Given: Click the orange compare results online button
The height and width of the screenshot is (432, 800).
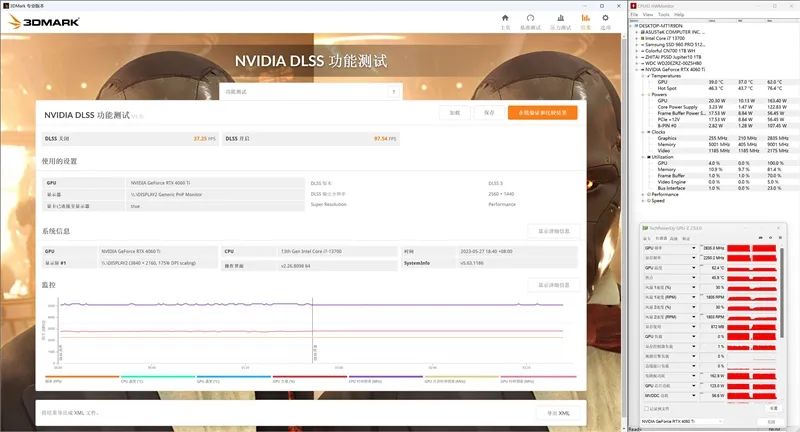Looking at the screenshot, I should coord(542,113).
